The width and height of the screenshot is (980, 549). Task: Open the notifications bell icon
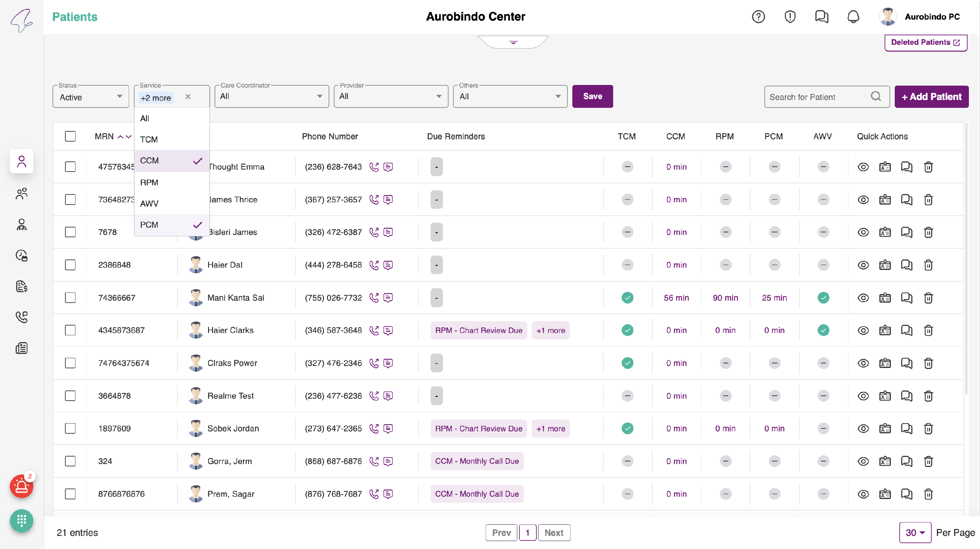[x=853, y=17]
